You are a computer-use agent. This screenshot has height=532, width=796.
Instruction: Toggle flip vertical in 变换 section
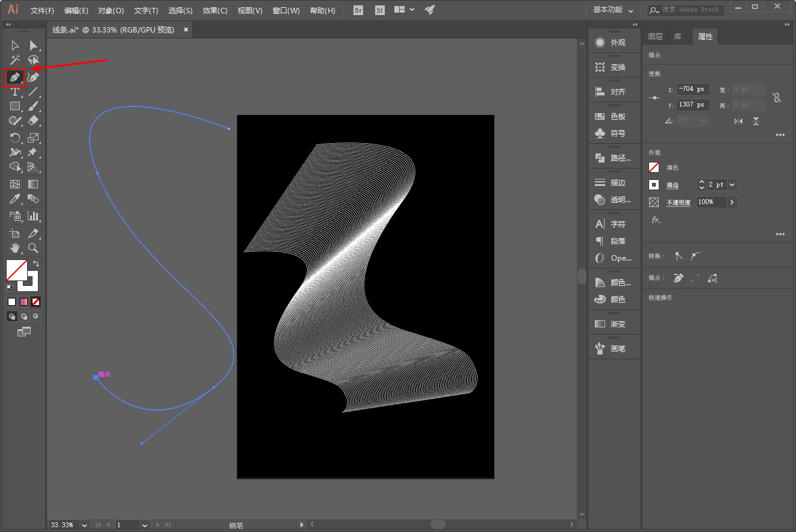pos(756,121)
